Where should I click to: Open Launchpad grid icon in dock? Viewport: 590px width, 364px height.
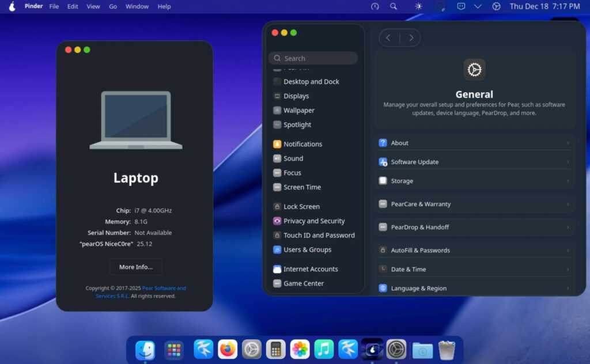(173, 349)
